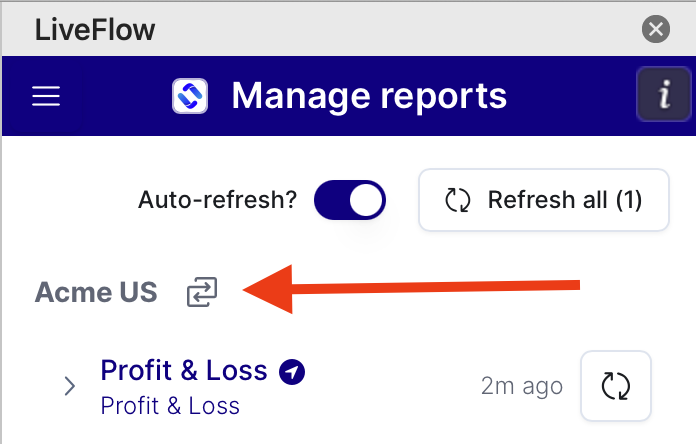Click the circular arrows inside Refresh all

[x=458, y=200]
